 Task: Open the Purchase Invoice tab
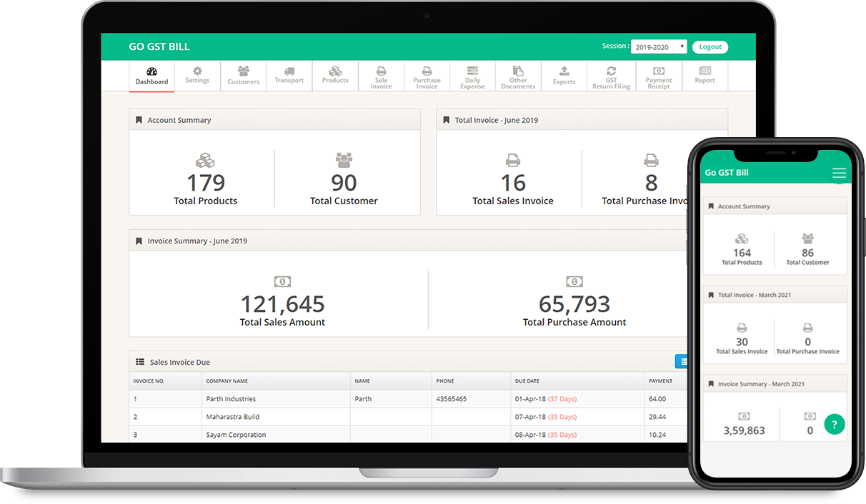pyautogui.click(x=427, y=76)
